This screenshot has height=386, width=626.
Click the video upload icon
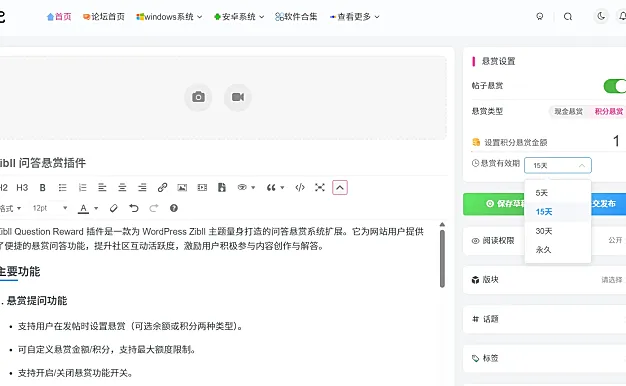(x=238, y=97)
